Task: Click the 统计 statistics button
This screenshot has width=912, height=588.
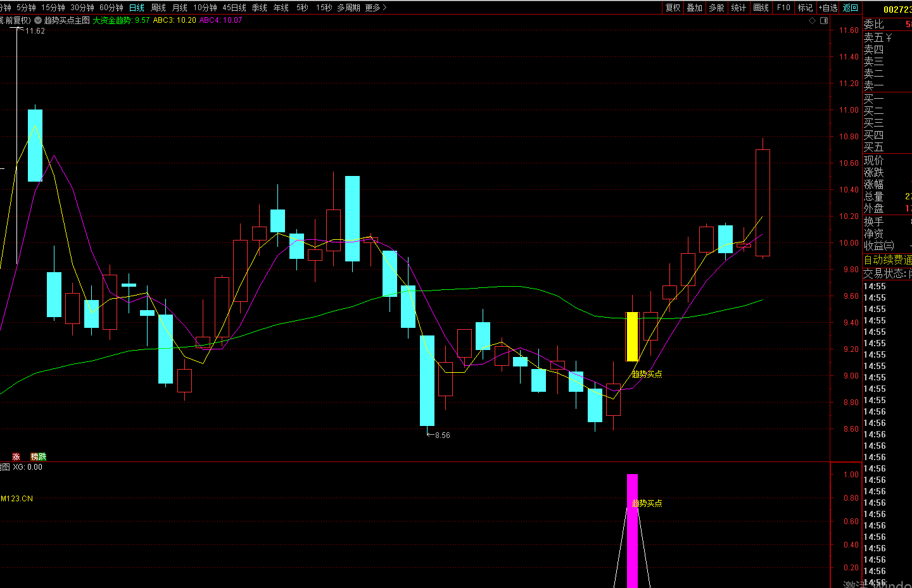Action: [738, 8]
